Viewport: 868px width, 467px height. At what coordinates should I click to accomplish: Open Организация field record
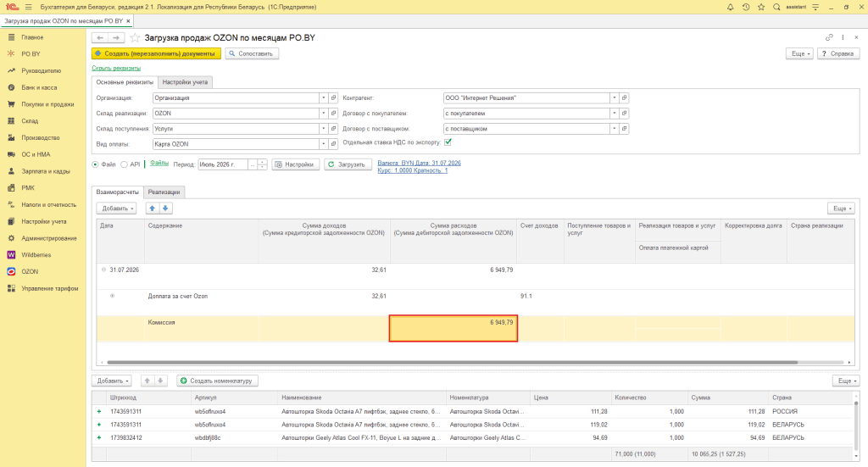pos(333,98)
